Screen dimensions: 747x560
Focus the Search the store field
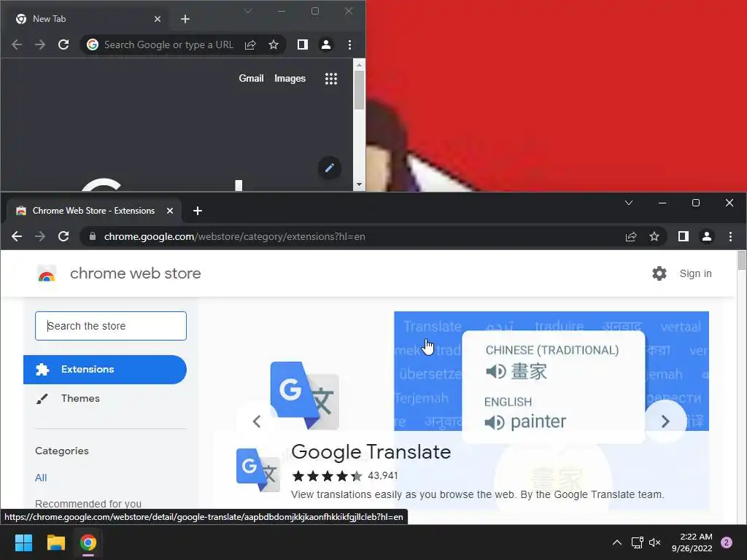pyautogui.click(x=111, y=326)
